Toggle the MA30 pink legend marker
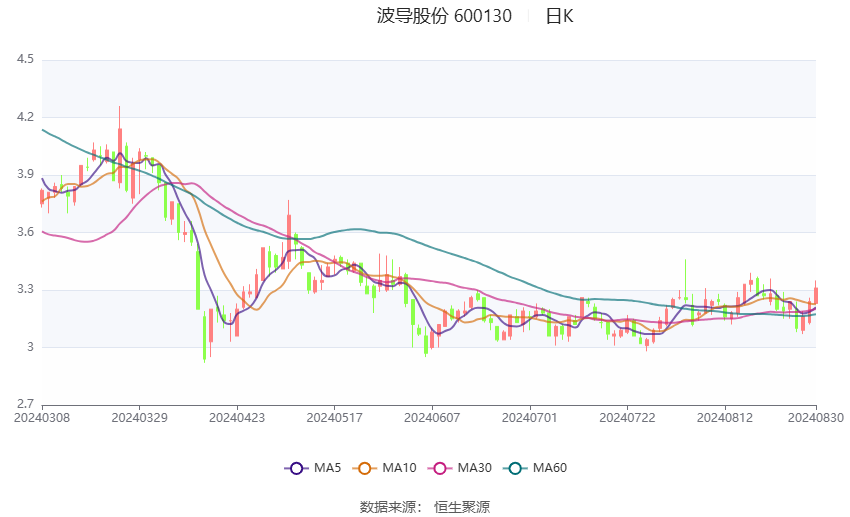This screenshot has height=517, width=850. 438,467
